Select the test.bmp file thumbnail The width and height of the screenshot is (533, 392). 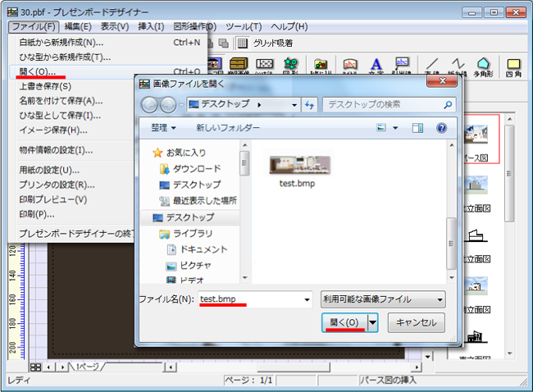click(299, 165)
